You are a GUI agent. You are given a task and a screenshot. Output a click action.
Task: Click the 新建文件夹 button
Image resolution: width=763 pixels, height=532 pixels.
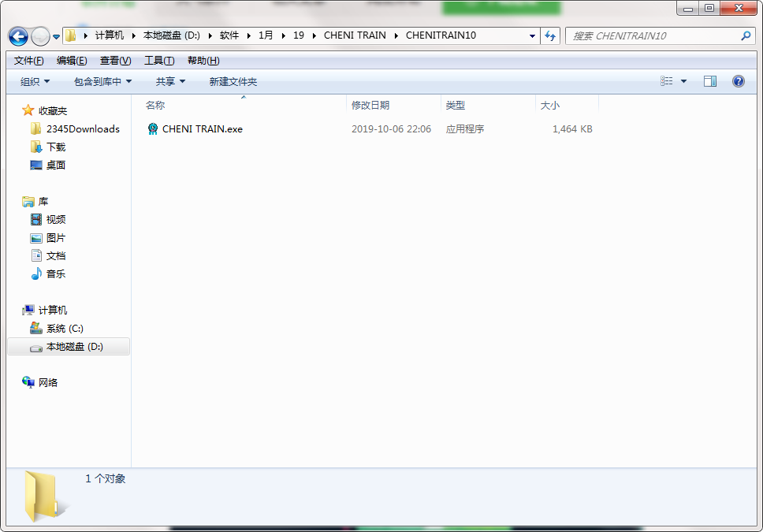click(233, 81)
